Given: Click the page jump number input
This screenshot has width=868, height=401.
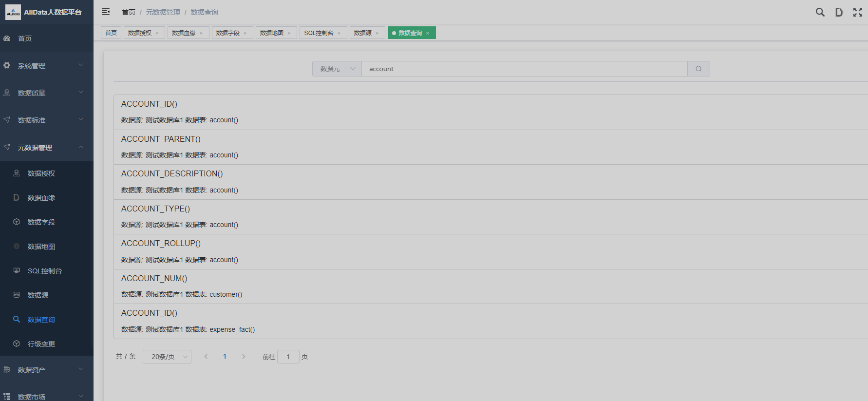Looking at the screenshot, I should 288,357.
